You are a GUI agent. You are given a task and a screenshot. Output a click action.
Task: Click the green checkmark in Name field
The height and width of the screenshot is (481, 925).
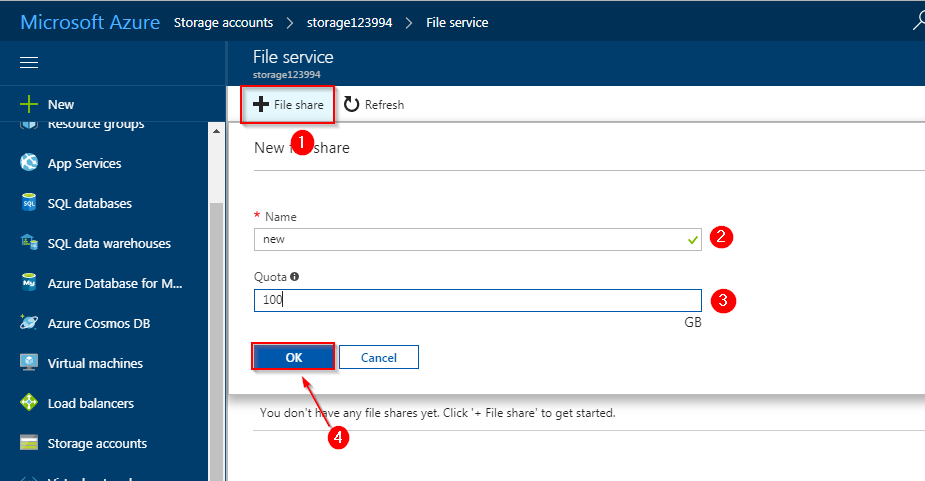pyautogui.click(x=693, y=240)
